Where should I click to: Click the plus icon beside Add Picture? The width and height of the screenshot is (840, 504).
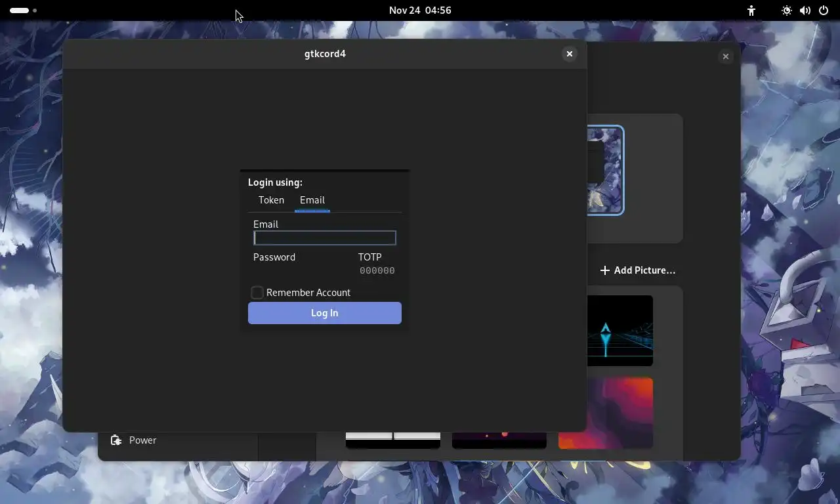[605, 270]
